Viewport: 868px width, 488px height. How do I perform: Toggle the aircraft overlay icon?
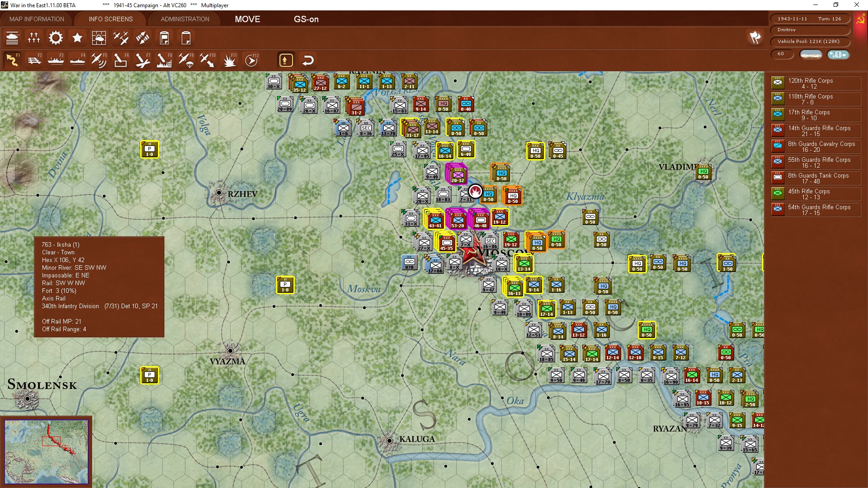coord(121,38)
